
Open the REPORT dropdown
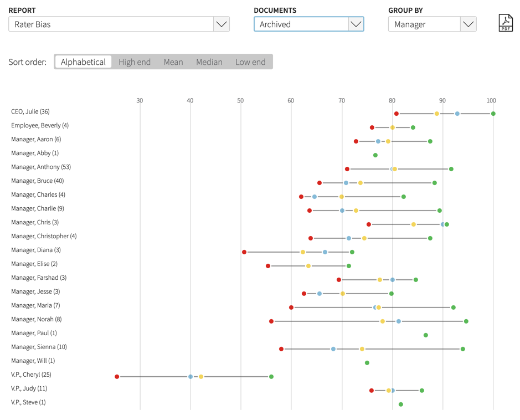click(x=221, y=24)
